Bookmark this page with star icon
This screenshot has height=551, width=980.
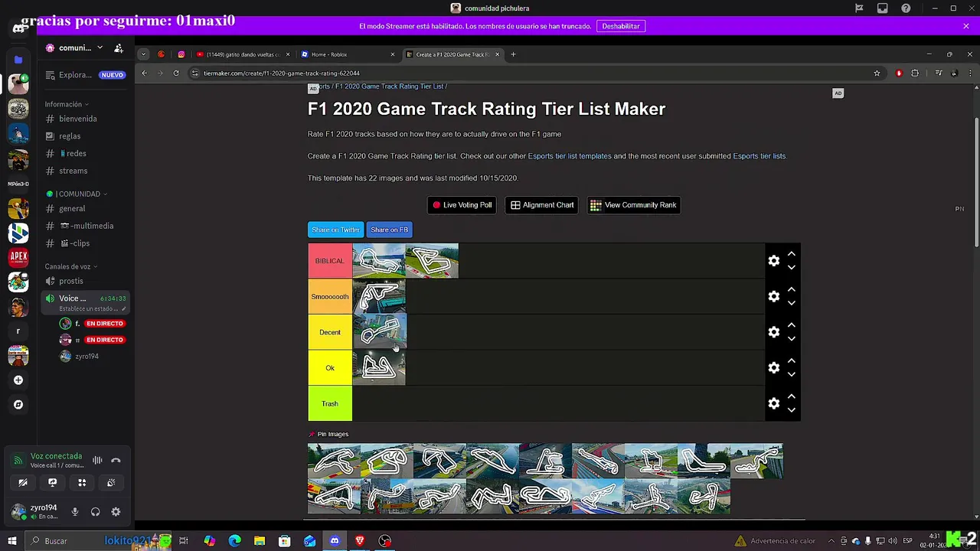pyautogui.click(x=877, y=73)
